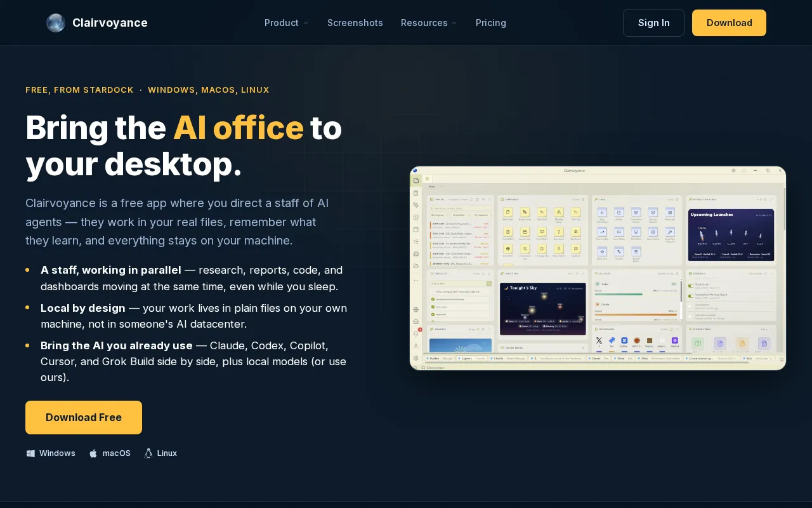Click the user profile icon in the app preview sidebar

pyautogui.click(x=416, y=345)
